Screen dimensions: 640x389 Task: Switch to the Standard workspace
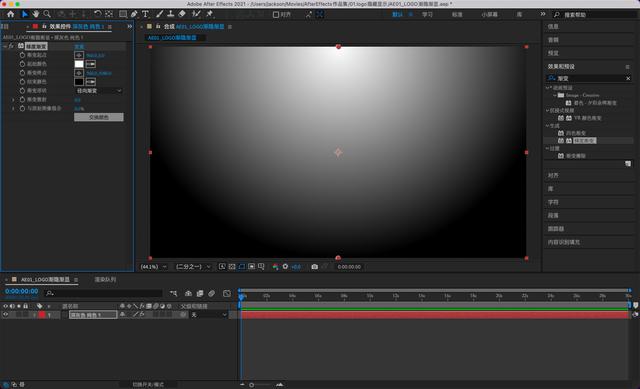point(457,15)
